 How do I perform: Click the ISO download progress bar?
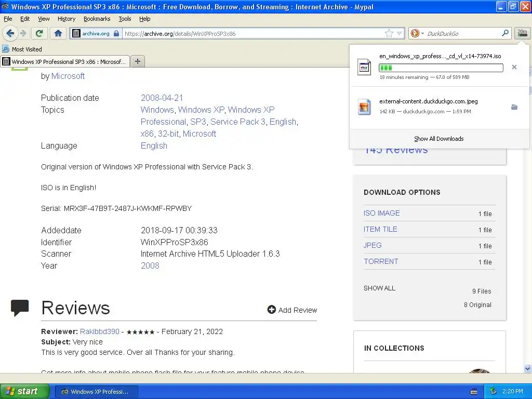[x=441, y=68]
